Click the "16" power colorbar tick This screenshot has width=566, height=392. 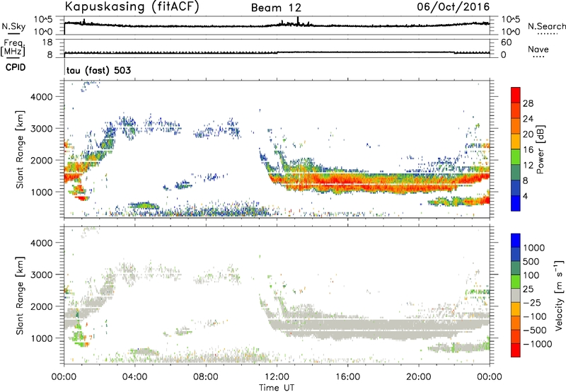click(x=528, y=150)
